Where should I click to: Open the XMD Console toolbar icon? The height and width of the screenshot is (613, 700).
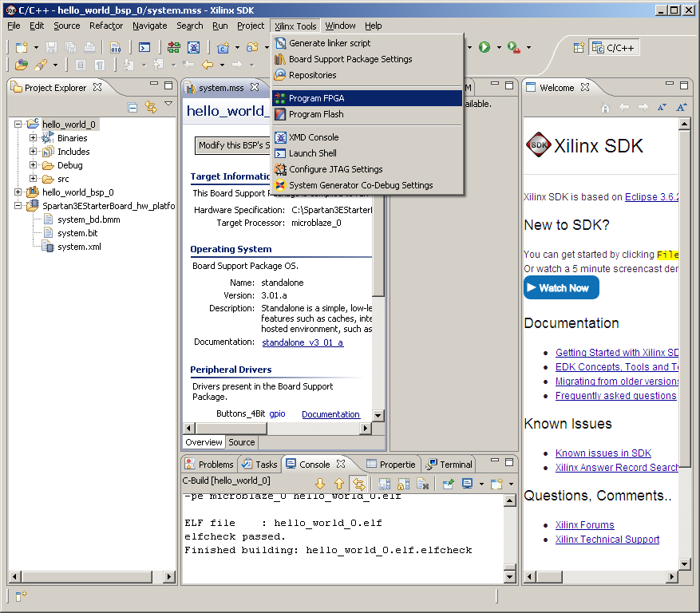click(193, 47)
